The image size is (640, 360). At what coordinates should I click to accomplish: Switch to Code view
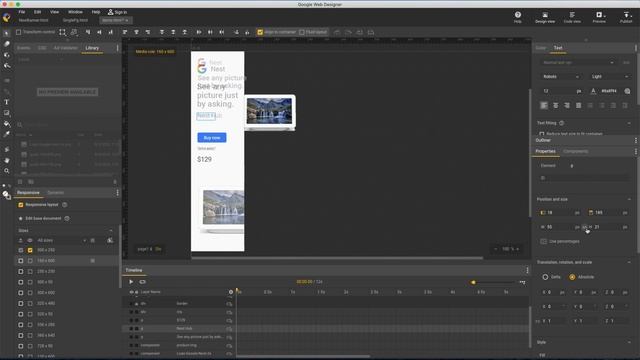pos(572,17)
